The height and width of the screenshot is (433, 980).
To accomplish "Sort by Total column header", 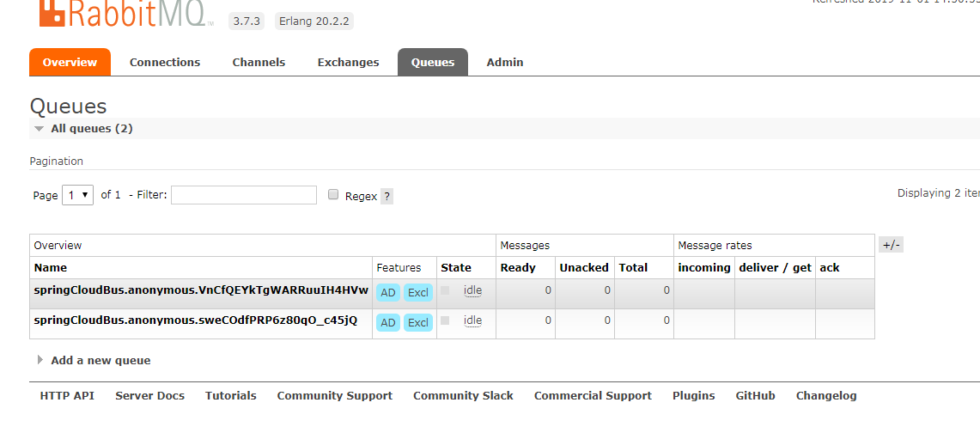I will point(633,267).
